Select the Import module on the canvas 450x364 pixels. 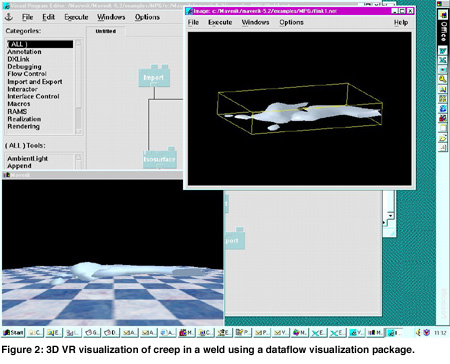pos(154,77)
